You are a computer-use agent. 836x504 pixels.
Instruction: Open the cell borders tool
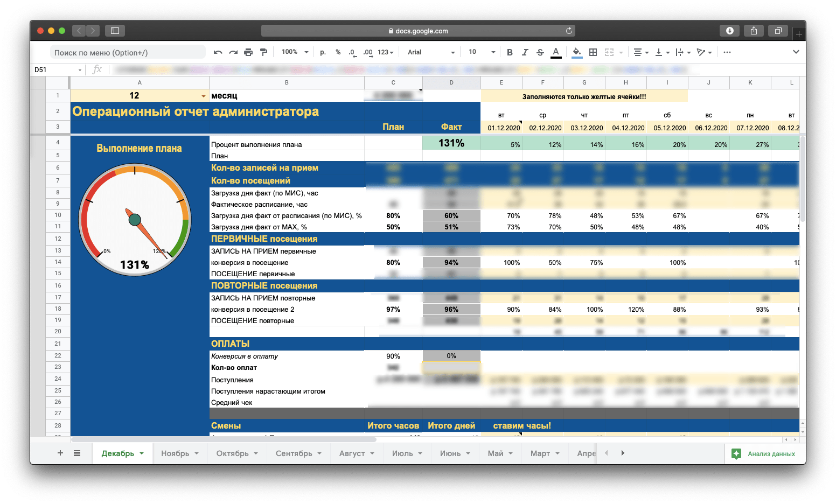(593, 52)
